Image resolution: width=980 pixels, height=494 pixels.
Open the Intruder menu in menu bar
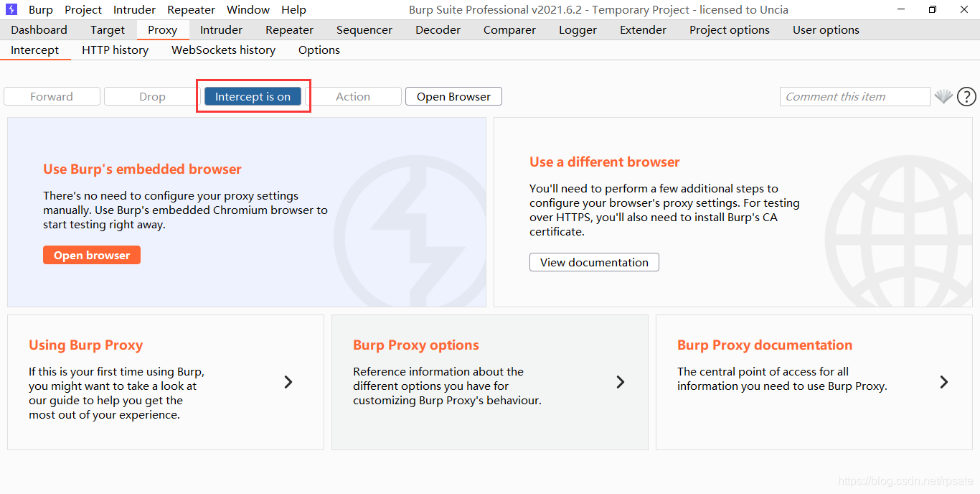(x=134, y=10)
